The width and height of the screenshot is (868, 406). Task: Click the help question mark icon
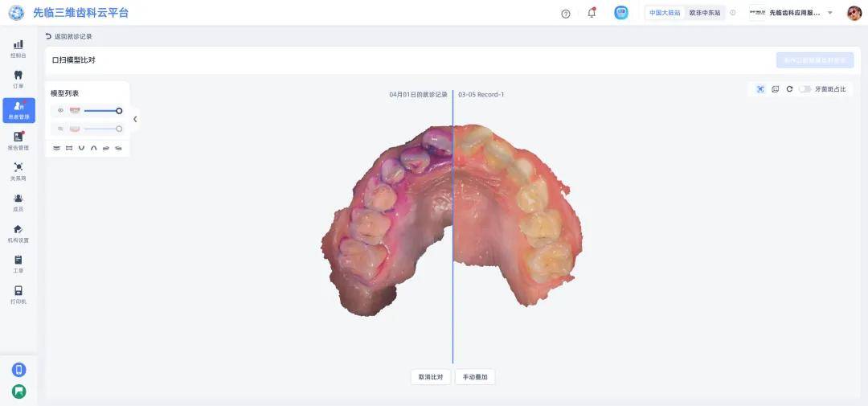tap(566, 14)
